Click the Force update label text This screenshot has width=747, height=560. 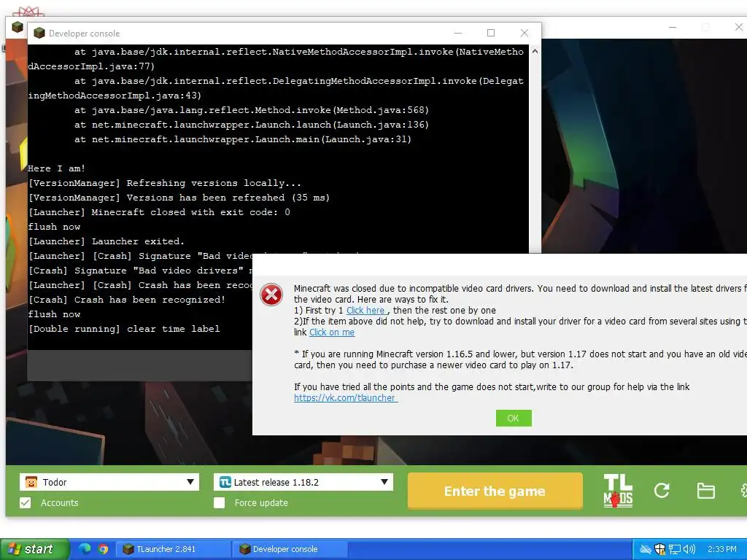coord(261,503)
